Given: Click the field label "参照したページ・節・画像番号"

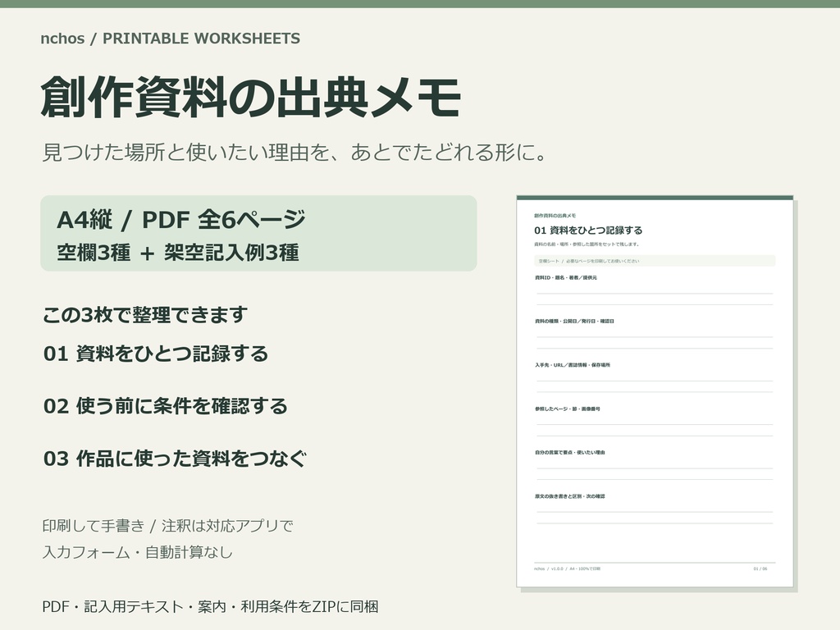Looking at the screenshot, I should click(568, 409).
